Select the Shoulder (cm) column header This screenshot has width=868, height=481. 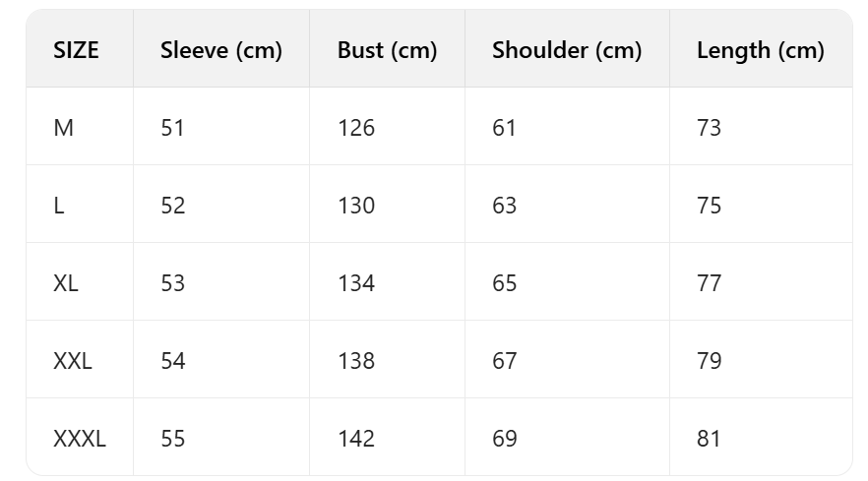(x=567, y=50)
